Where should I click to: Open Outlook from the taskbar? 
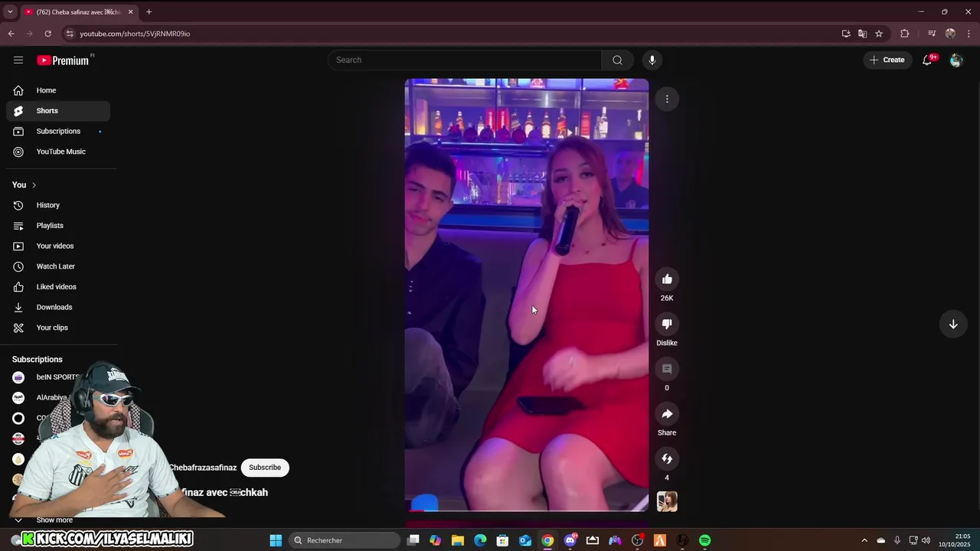point(525,540)
